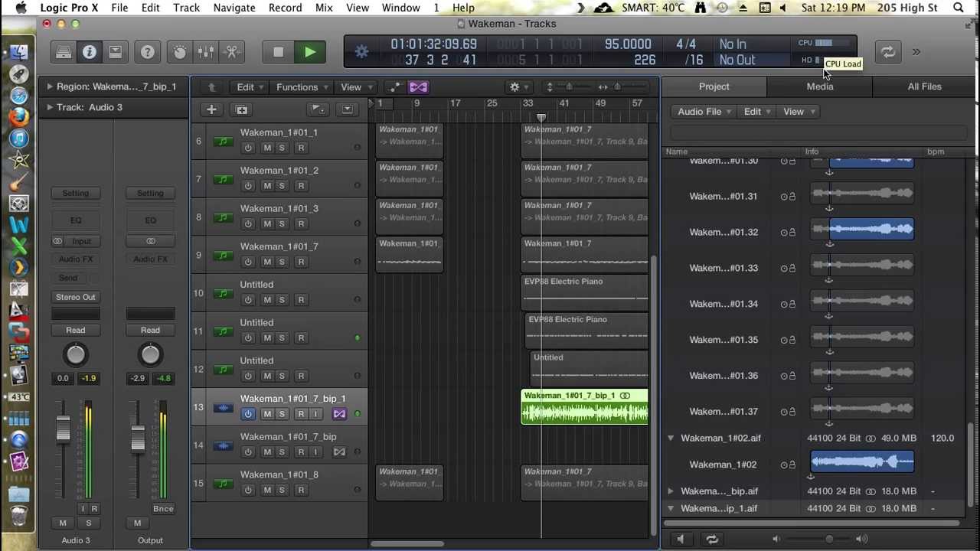Open the Mix menu
This screenshot has height=551, width=980.
click(x=324, y=8)
